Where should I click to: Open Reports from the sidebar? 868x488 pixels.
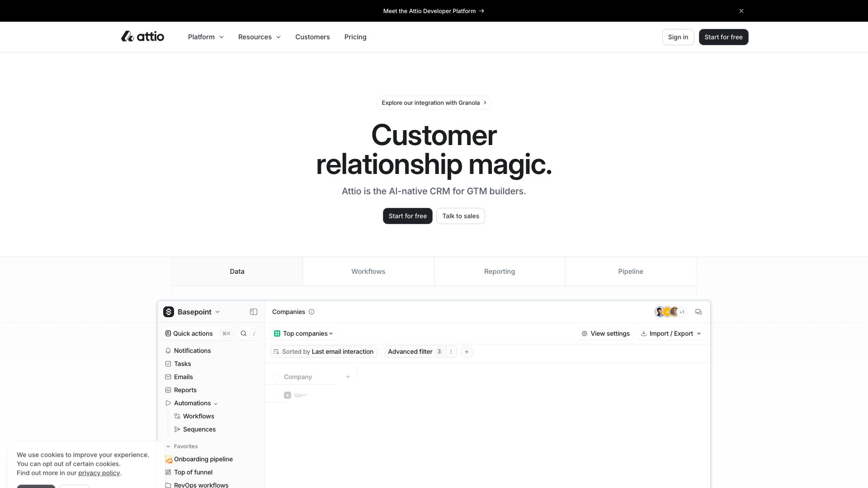point(185,390)
